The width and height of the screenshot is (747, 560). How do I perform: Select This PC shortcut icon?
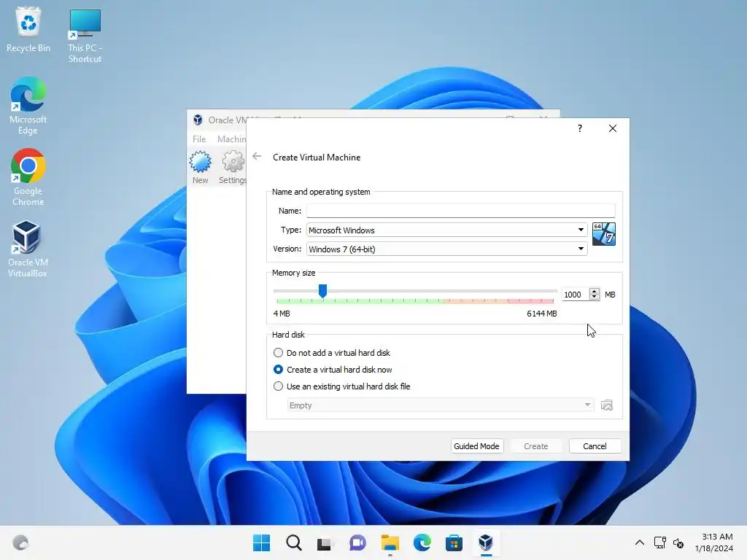pos(85,36)
